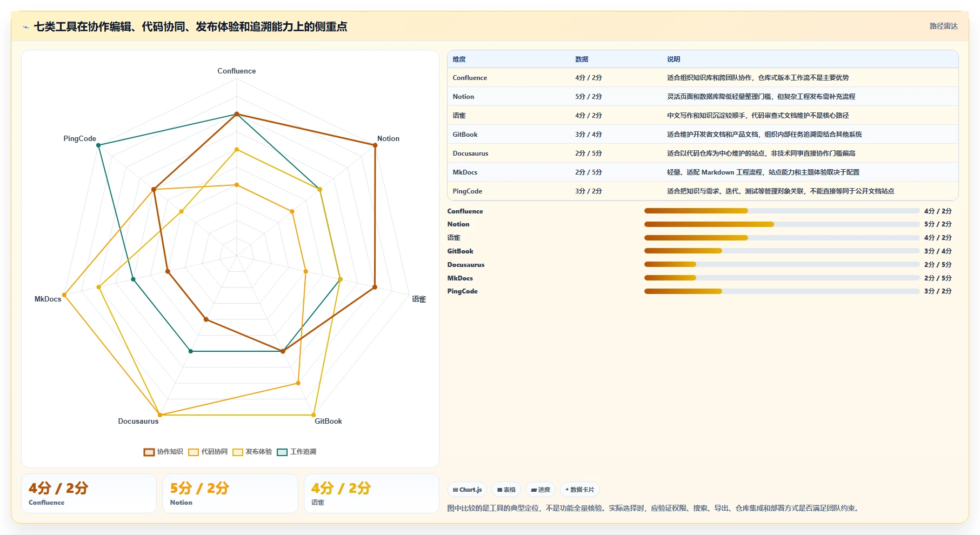Toggle the 发布体验 legend series
980x535 pixels.
coord(252,452)
